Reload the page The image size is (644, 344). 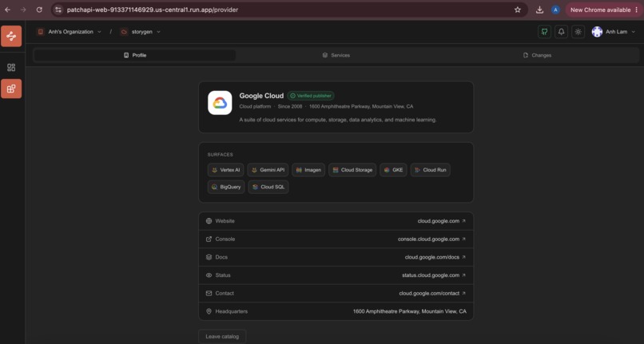click(x=39, y=10)
